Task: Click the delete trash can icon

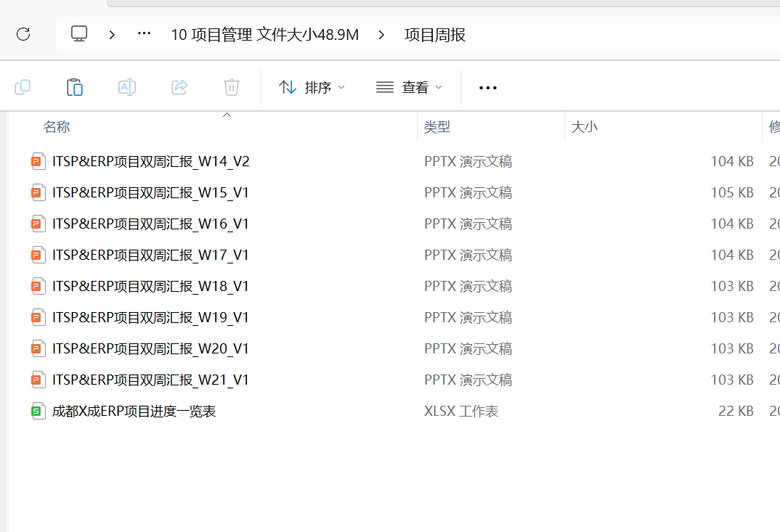Action: (232, 87)
